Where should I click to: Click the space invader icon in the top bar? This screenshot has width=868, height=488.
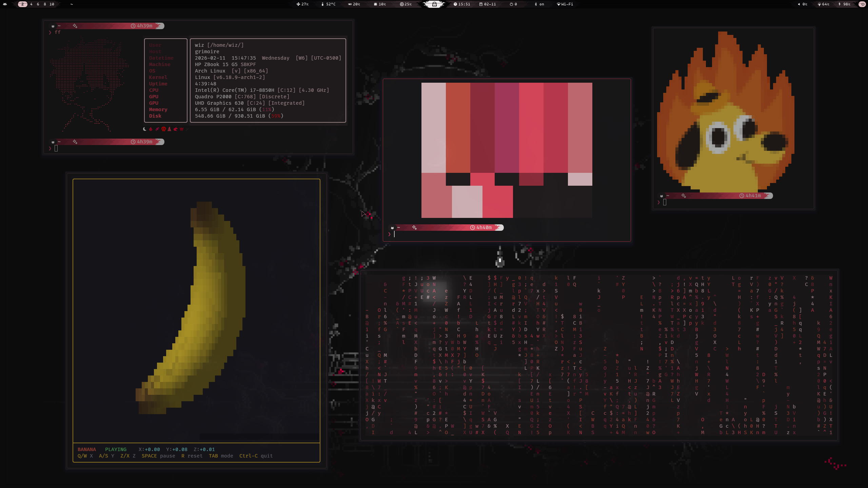click(x=5, y=4)
